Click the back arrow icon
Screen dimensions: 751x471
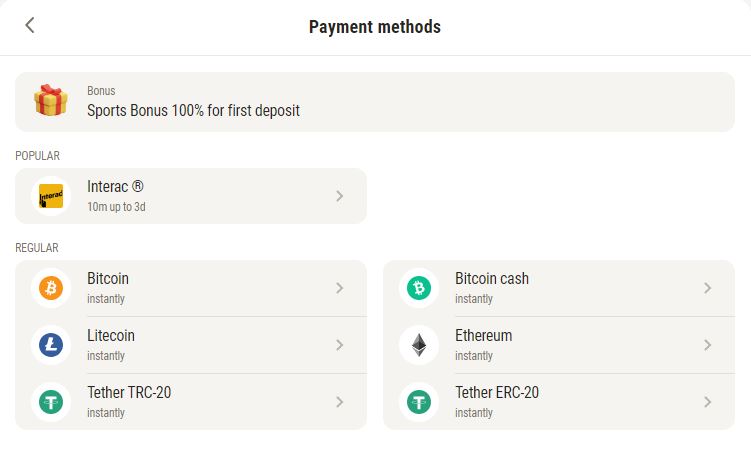(30, 26)
